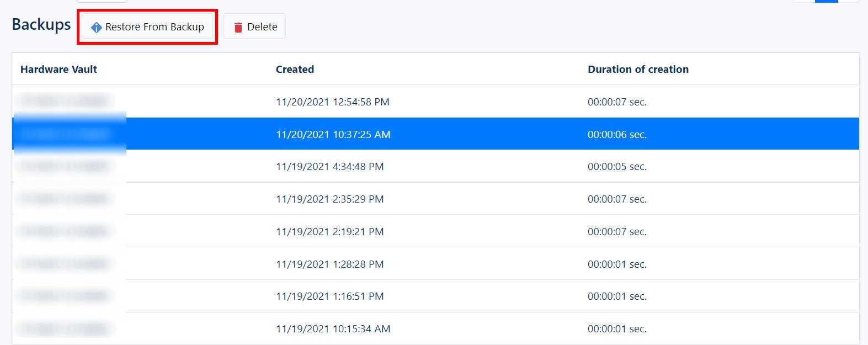
Task: Choose the 11/19/2021 1:16:51 PM backup row
Action: click(x=329, y=296)
